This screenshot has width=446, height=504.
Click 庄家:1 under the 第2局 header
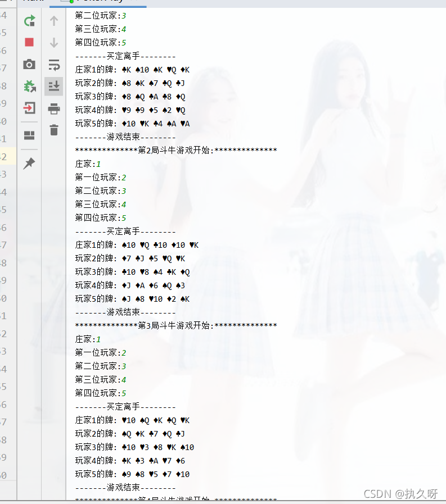click(88, 164)
